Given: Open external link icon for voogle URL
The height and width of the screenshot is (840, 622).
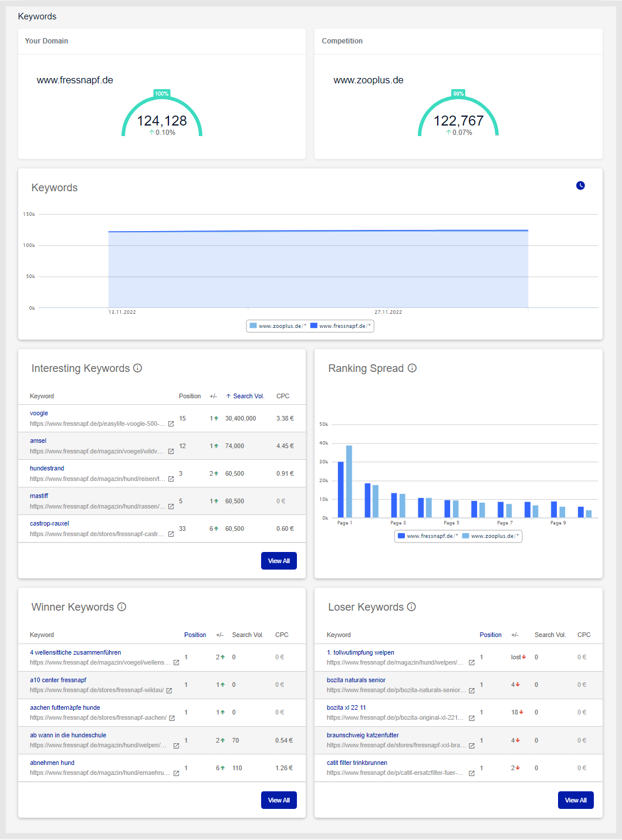Looking at the screenshot, I should (x=171, y=424).
